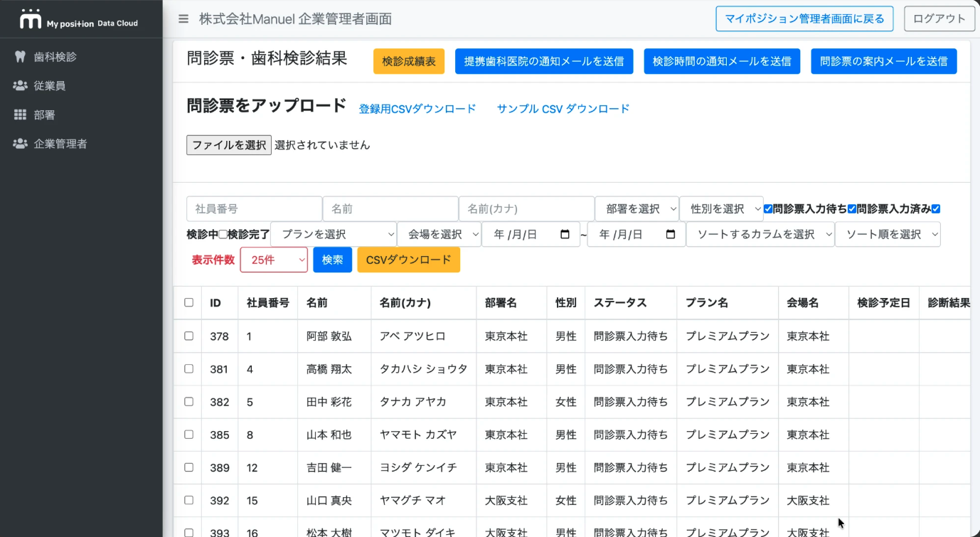Click the tooth icon beside 歯科検診
This screenshot has width=980, height=537.
20,57
